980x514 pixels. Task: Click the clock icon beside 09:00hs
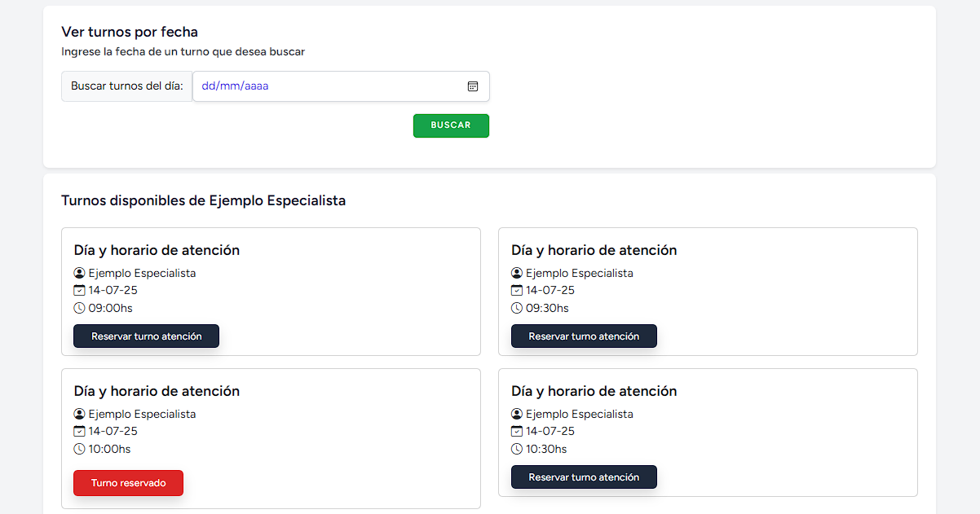tap(80, 309)
